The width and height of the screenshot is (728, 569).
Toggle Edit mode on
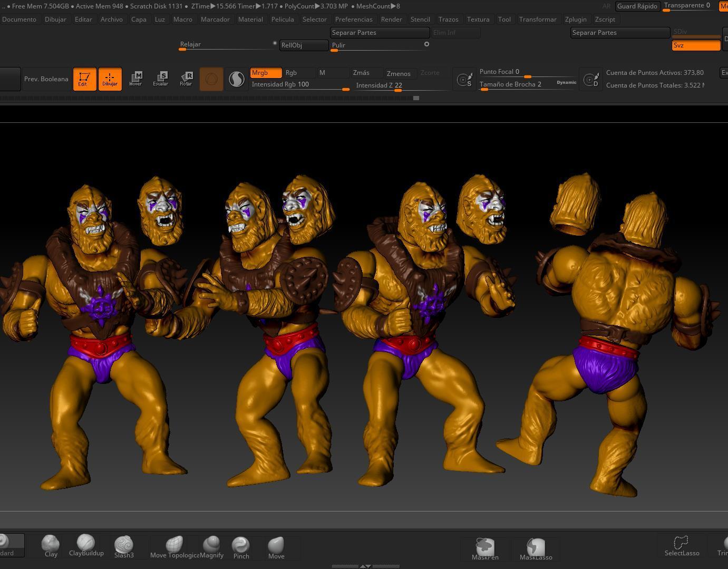[84, 79]
